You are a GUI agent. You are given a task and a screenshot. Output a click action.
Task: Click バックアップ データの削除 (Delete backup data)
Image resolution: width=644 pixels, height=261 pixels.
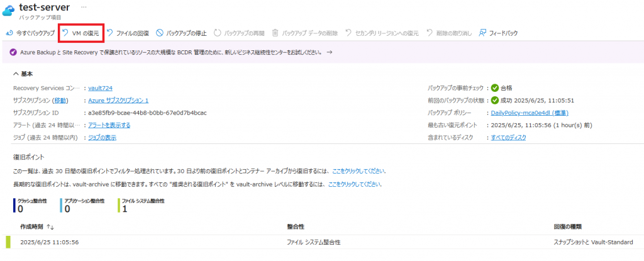tap(305, 33)
